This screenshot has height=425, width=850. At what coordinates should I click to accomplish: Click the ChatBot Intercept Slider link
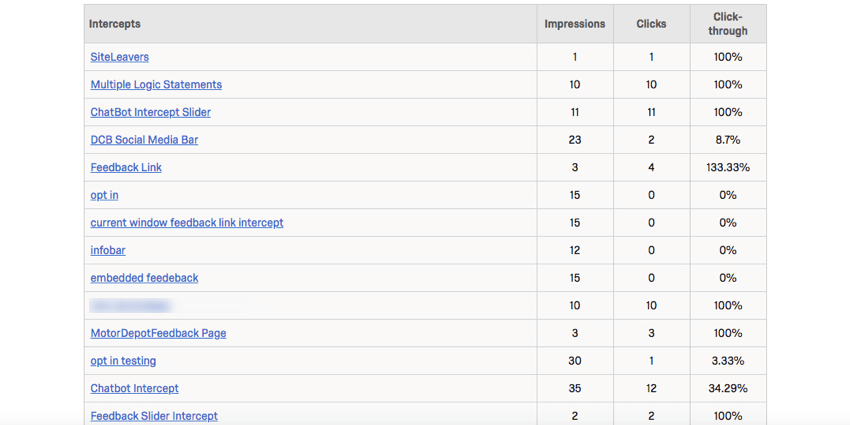point(150,112)
